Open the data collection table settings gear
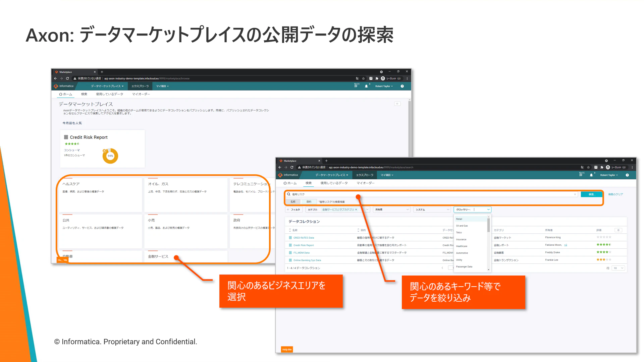 click(x=619, y=230)
